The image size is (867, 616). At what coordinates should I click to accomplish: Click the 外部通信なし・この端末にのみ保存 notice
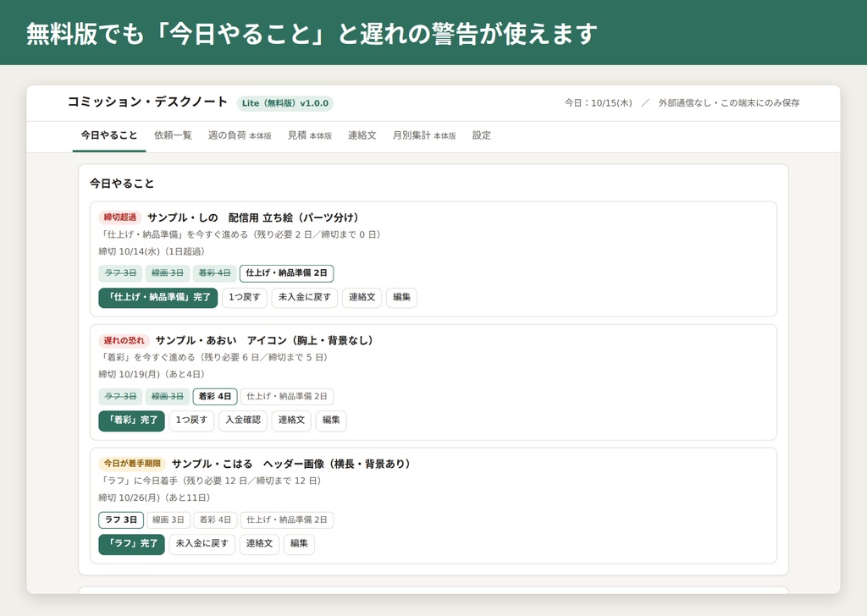729,103
